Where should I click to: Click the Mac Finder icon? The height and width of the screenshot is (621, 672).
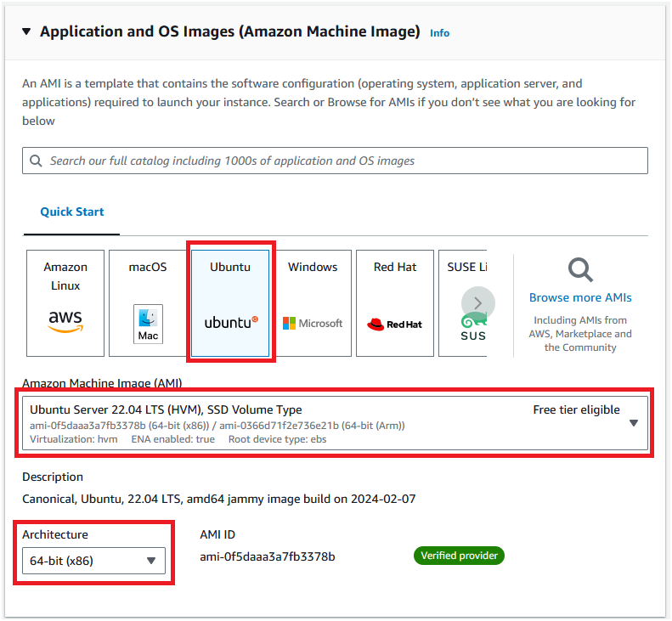148,324
